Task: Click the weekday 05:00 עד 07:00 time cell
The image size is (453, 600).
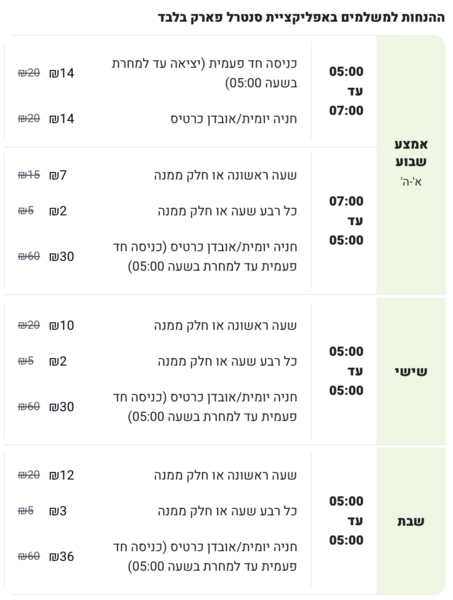Action: tap(346, 91)
